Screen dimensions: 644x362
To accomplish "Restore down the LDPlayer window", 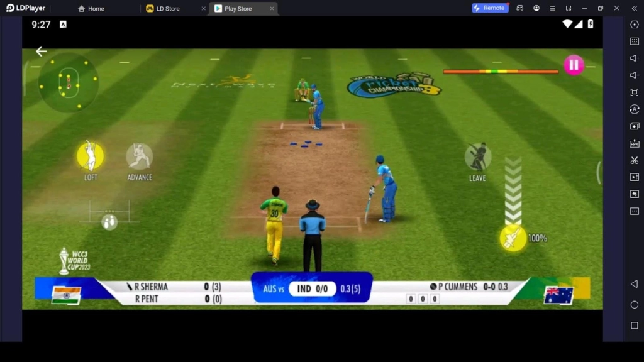I will point(601,8).
